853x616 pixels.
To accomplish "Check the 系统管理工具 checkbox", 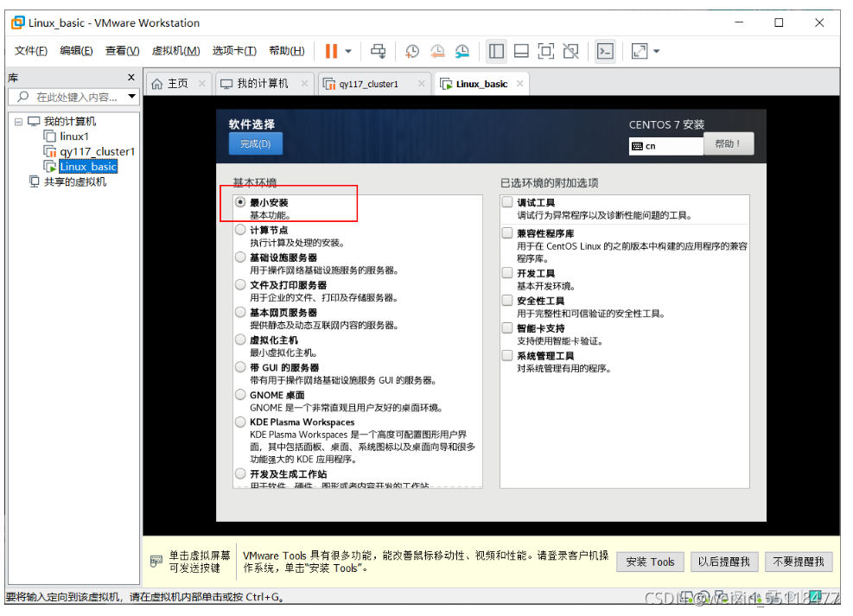I will click(x=507, y=355).
